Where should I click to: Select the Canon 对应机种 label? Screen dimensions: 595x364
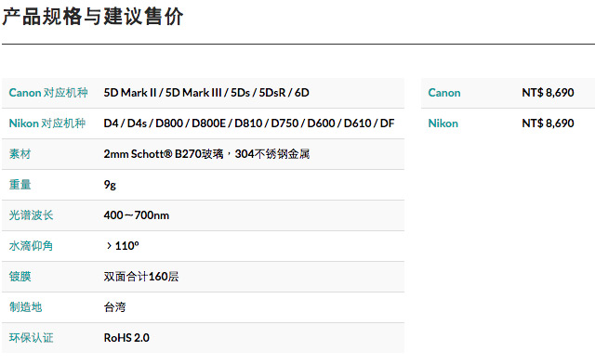click(x=48, y=93)
